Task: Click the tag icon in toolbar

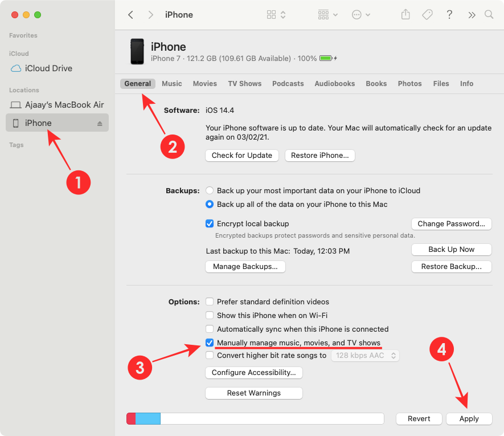Action: (x=427, y=15)
